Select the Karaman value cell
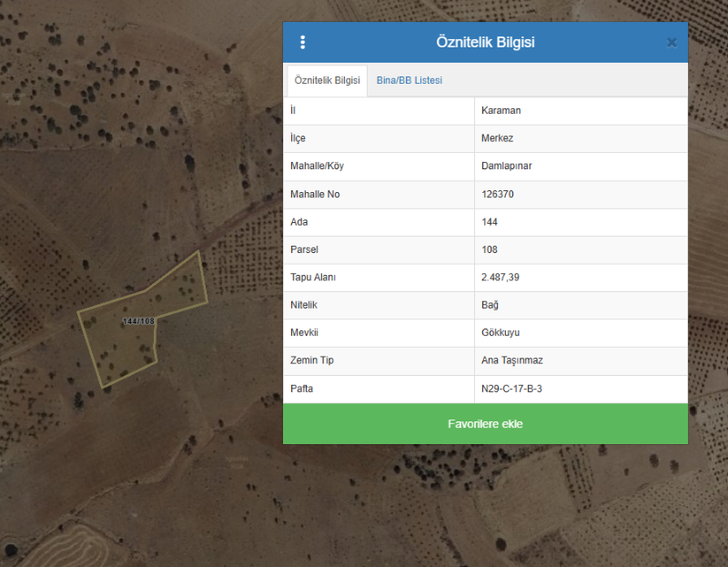Screen dimensions: 728x567 pos(581,110)
